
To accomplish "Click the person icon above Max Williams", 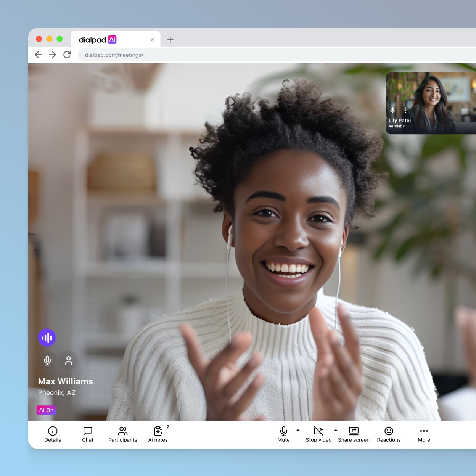I will tap(69, 360).
